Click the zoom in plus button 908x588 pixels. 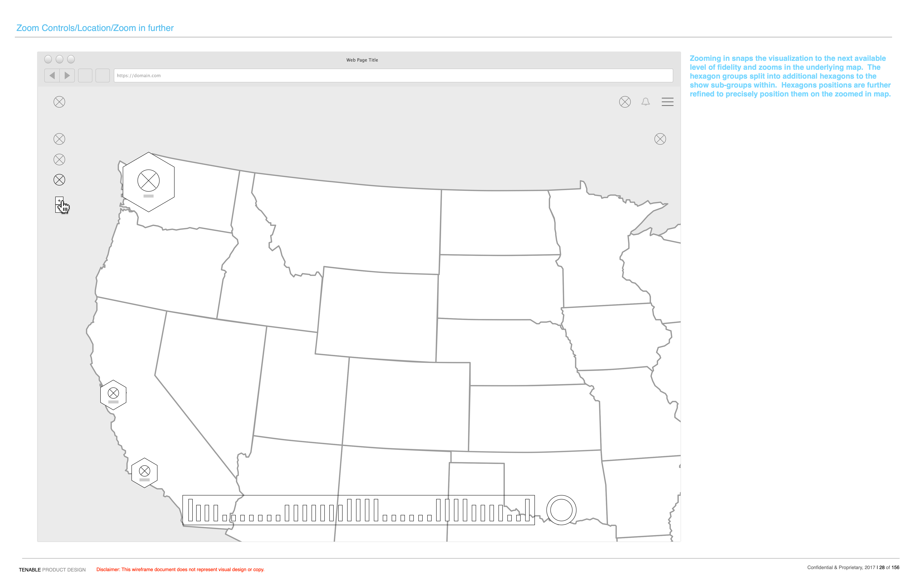pyautogui.click(x=59, y=201)
